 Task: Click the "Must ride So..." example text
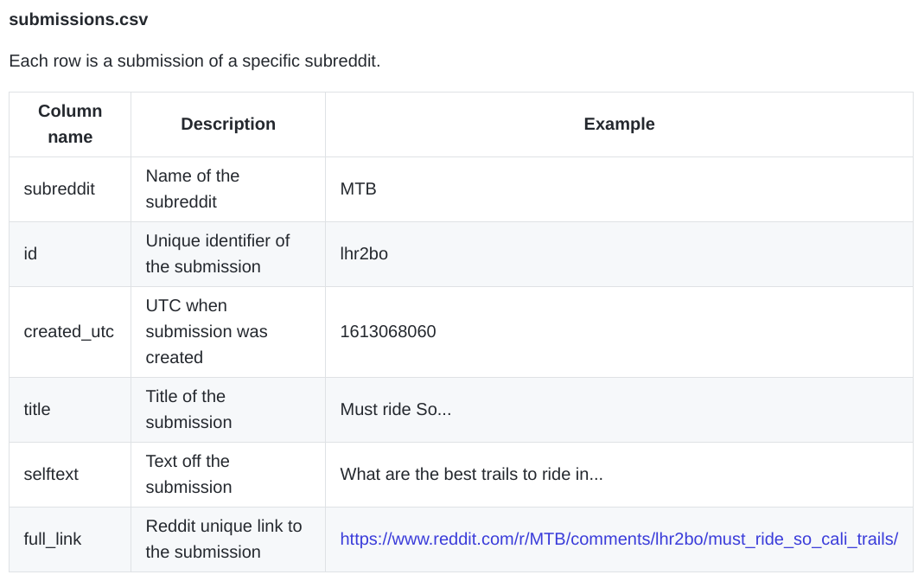coord(395,409)
